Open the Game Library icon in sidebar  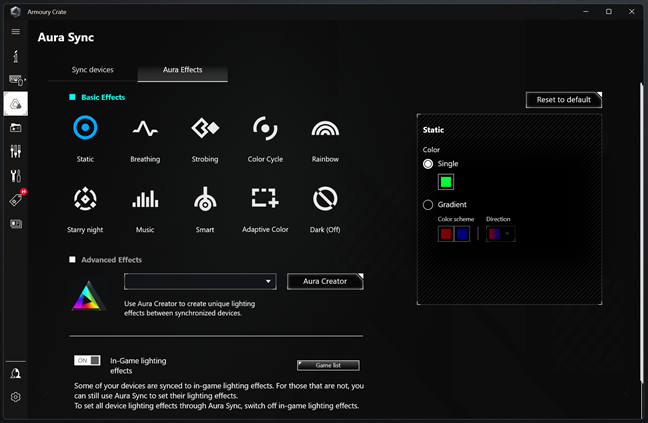[x=16, y=128]
